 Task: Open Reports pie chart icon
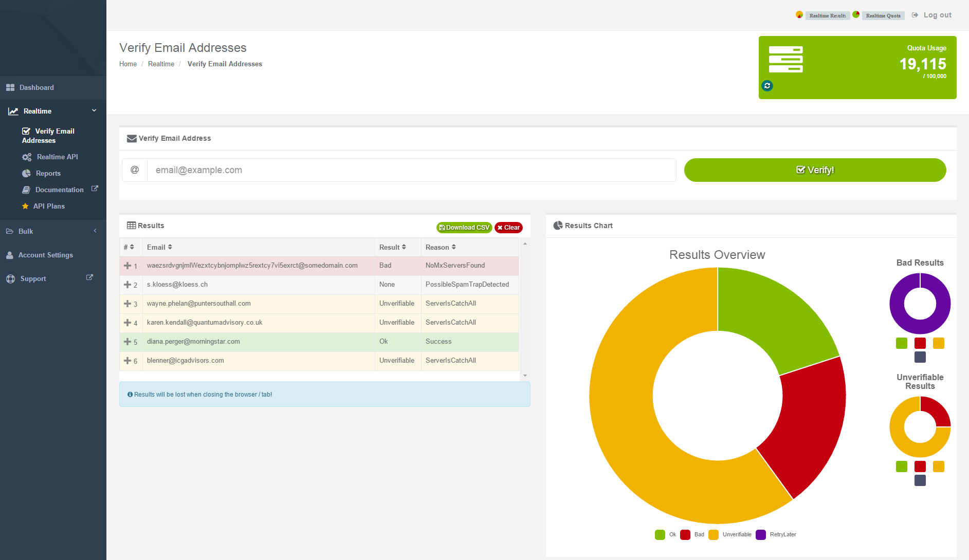tap(27, 174)
